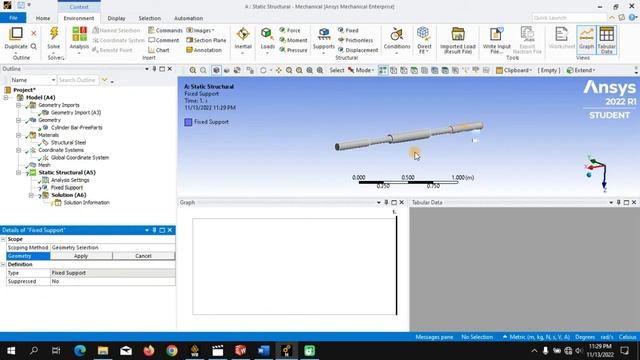Screen dimensions: 640x360
Task: Open the Messages pane from status bar
Action: pyautogui.click(x=434, y=337)
